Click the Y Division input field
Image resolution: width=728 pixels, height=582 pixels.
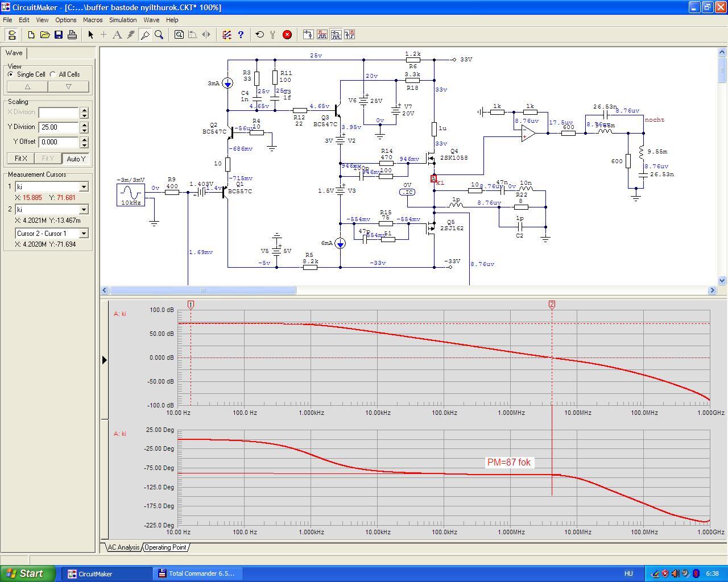[58, 127]
